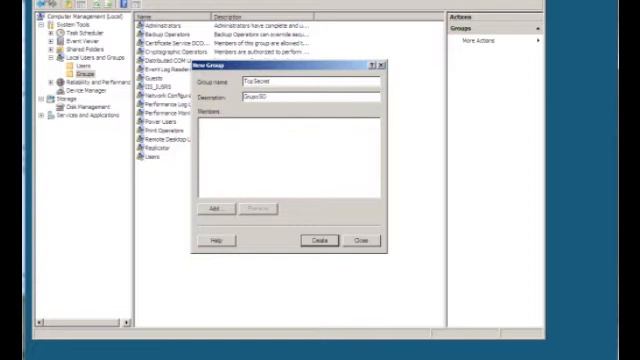
Task: Click the 'Administrators have complete and u...' description
Action: 261,26
